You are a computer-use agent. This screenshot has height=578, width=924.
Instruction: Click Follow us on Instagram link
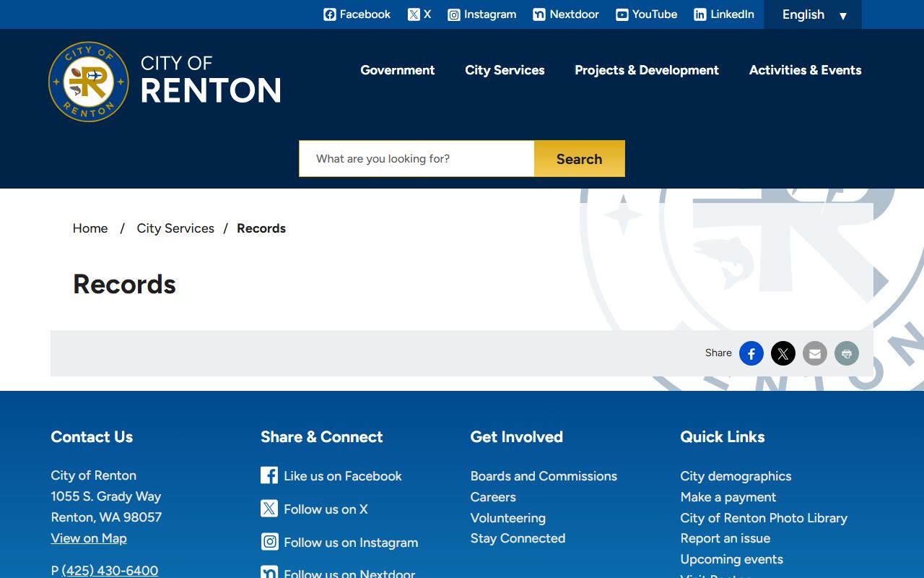(x=351, y=543)
